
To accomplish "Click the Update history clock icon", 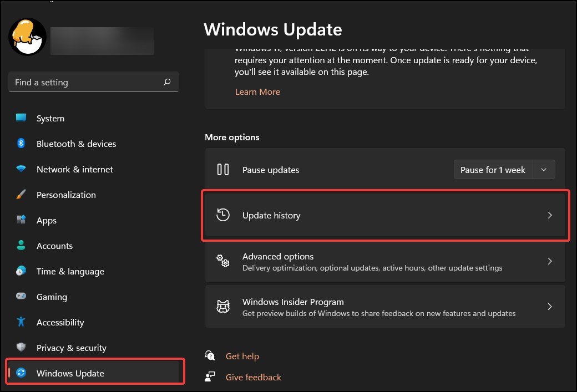I will pyautogui.click(x=223, y=215).
